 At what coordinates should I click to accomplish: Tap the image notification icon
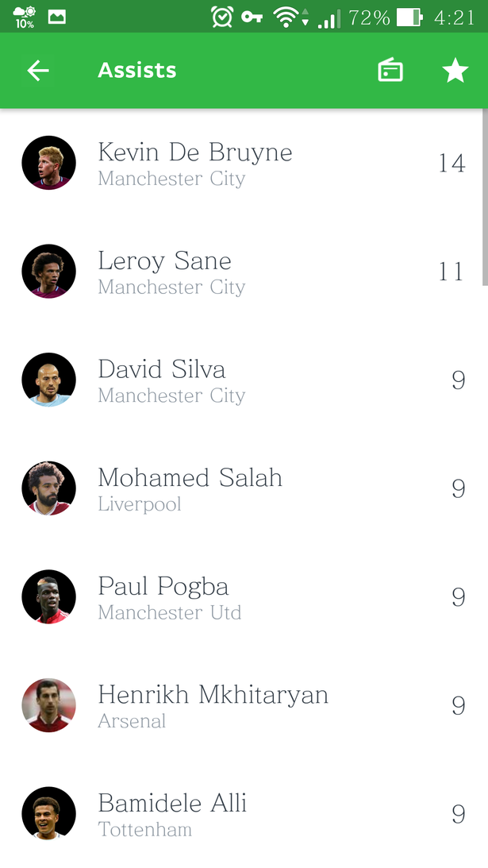tap(57, 17)
